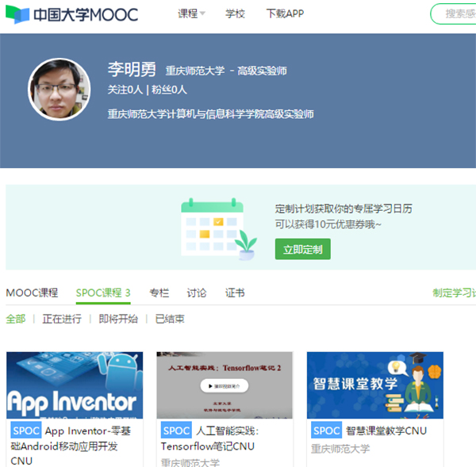This screenshot has width=476, height=467.
Task: Filter courses by 正在进行
Action: tap(62, 319)
